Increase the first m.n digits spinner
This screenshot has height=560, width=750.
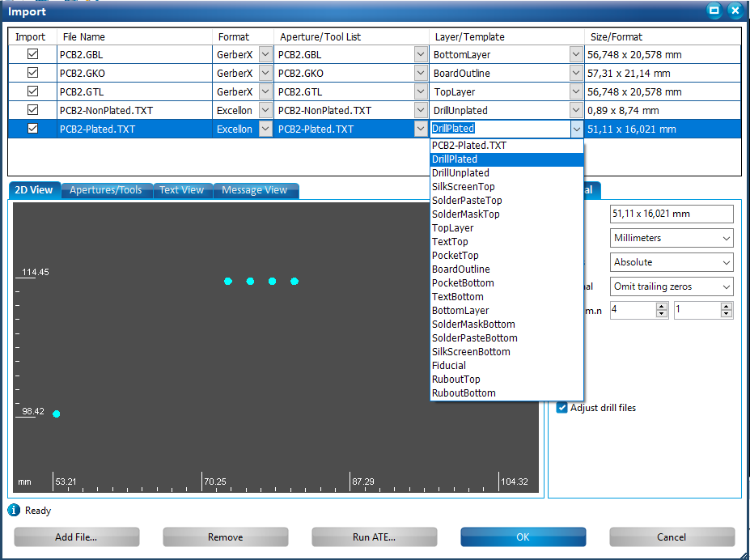661,306
